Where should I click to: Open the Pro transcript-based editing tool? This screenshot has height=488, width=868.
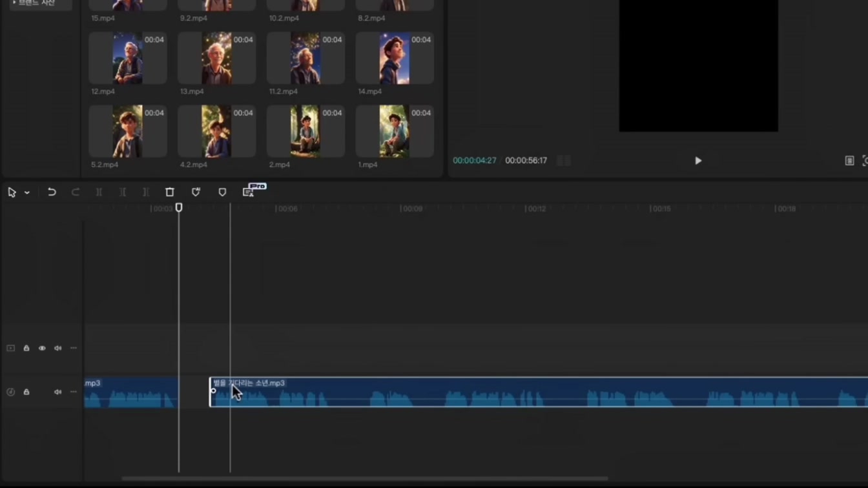(249, 192)
